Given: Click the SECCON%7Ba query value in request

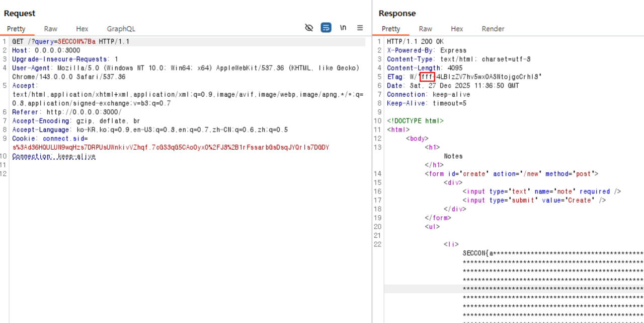Looking at the screenshot, I should [x=76, y=42].
